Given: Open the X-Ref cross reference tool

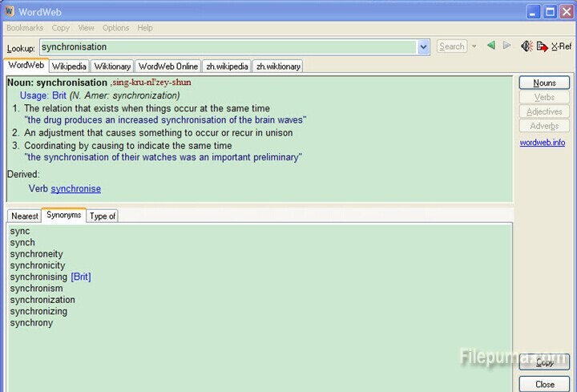Looking at the screenshot, I should (x=562, y=46).
